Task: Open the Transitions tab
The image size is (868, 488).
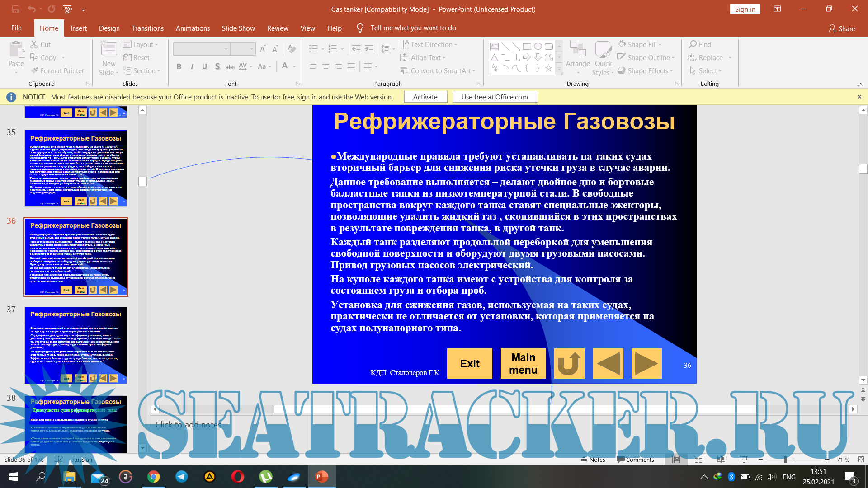Action: tap(147, 28)
